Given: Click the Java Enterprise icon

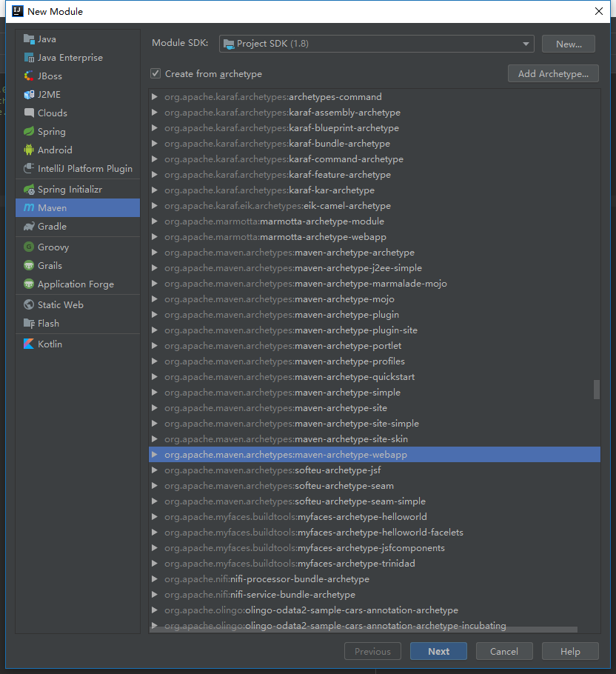Looking at the screenshot, I should (x=29, y=58).
